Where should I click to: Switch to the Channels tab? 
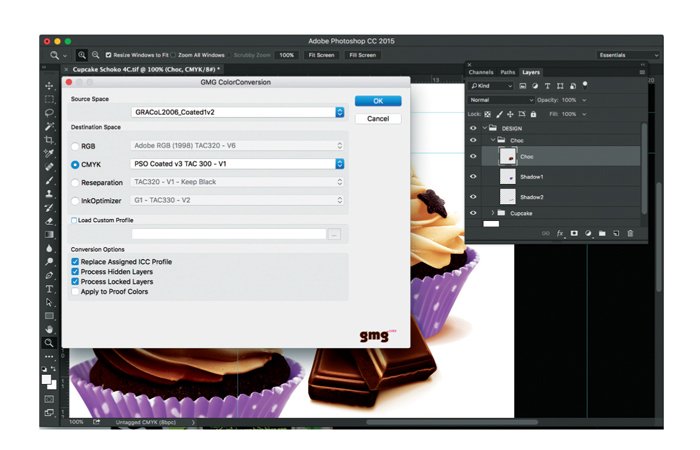pos(481,72)
